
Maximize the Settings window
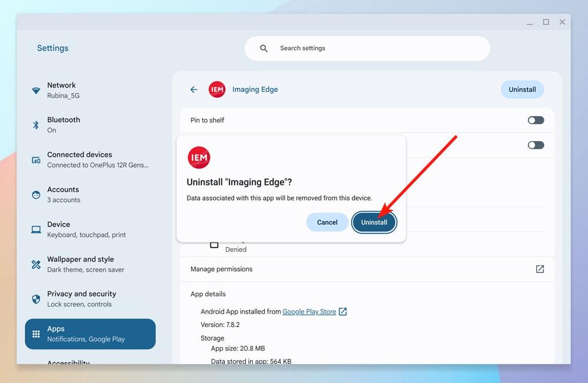(x=546, y=22)
